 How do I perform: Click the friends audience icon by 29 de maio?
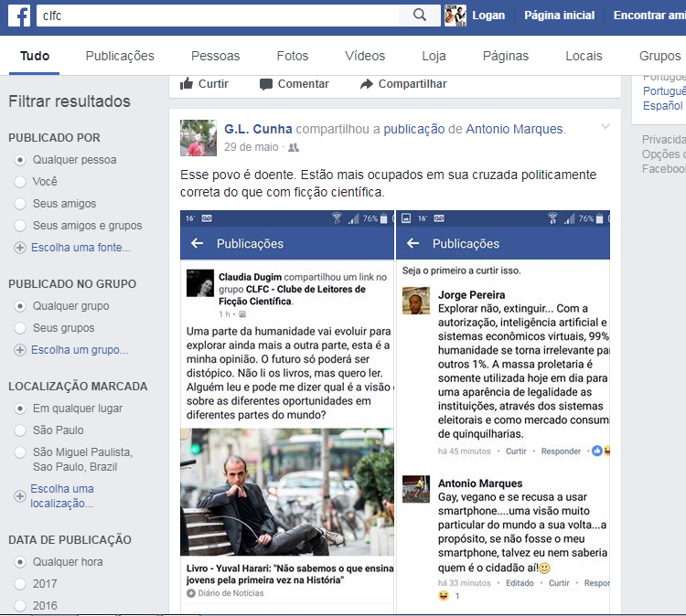(x=294, y=147)
